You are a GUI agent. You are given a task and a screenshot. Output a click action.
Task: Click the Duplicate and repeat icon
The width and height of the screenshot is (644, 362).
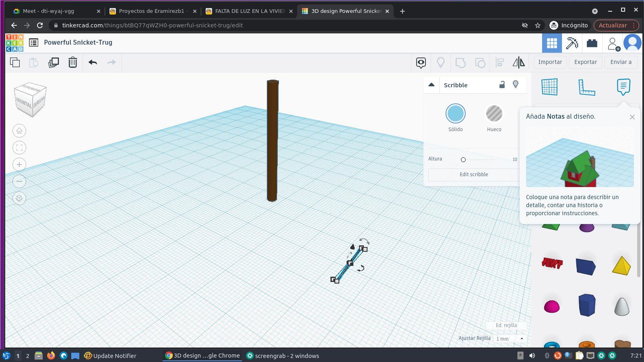pos(54,62)
